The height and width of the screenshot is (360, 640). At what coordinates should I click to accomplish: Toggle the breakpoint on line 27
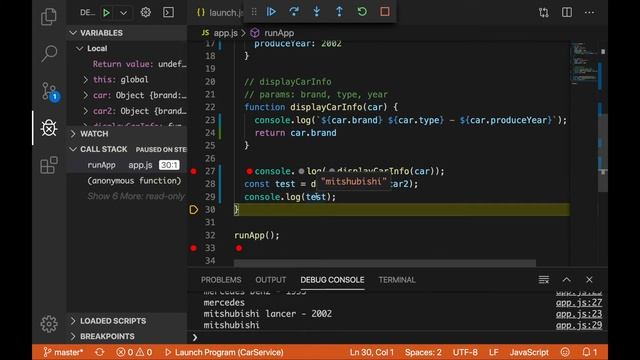(193, 171)
